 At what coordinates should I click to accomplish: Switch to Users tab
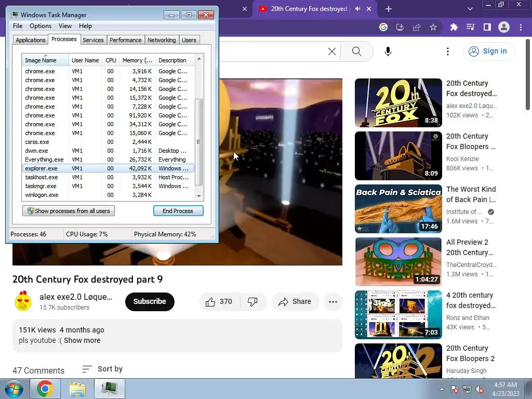pos(189,40)
